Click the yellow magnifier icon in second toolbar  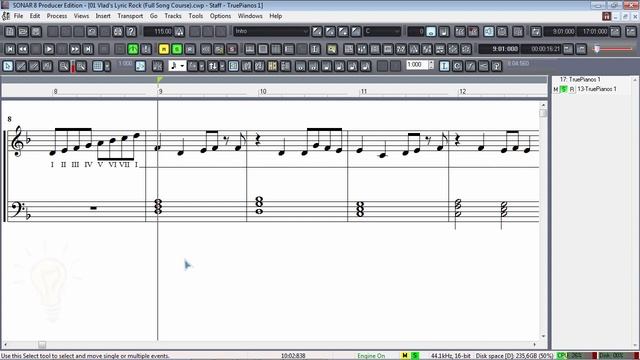332,49
